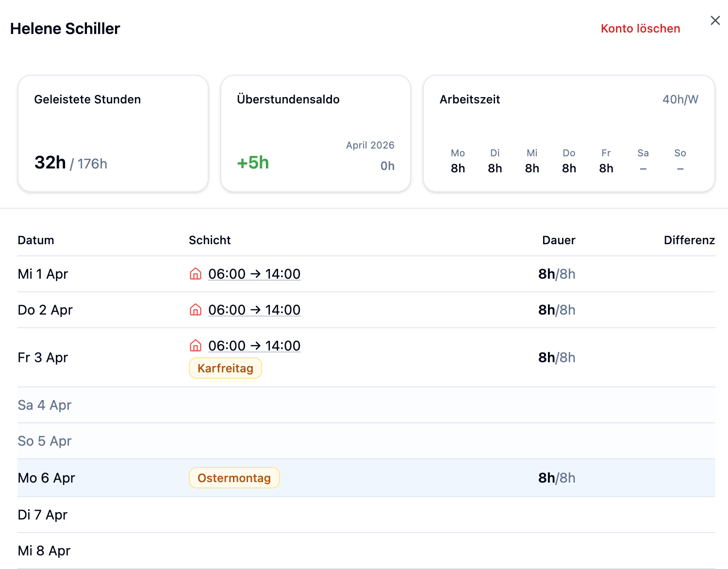This screenshot has width=728, height=569.
Task: Click the Mo 6 Apr date row
Action: pyautogui.click(x=47, y=478)
